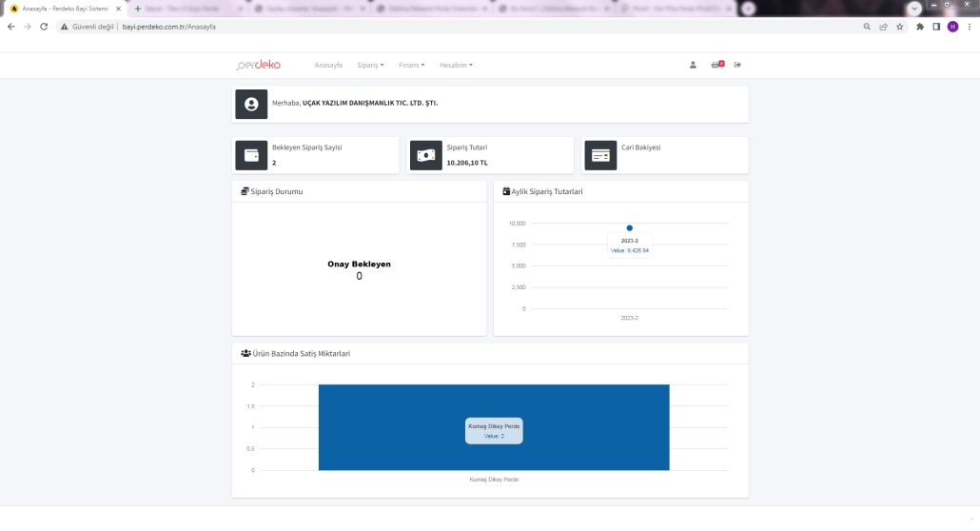This screenshot has height=531, width=980.
Task: Click the user profile icon in navbar
Action: pyautogui.click(x=693, y=65)
